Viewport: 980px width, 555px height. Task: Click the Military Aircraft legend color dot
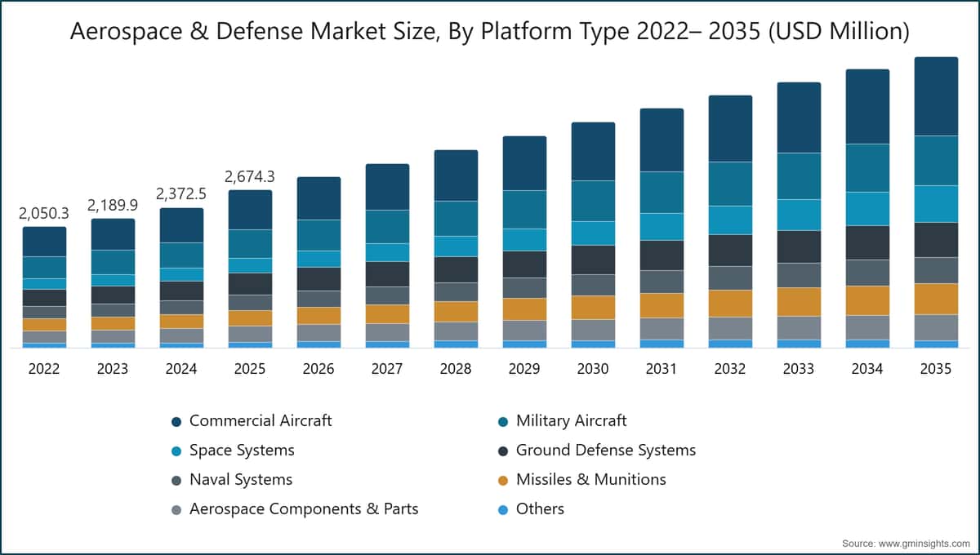click(503, 422)
